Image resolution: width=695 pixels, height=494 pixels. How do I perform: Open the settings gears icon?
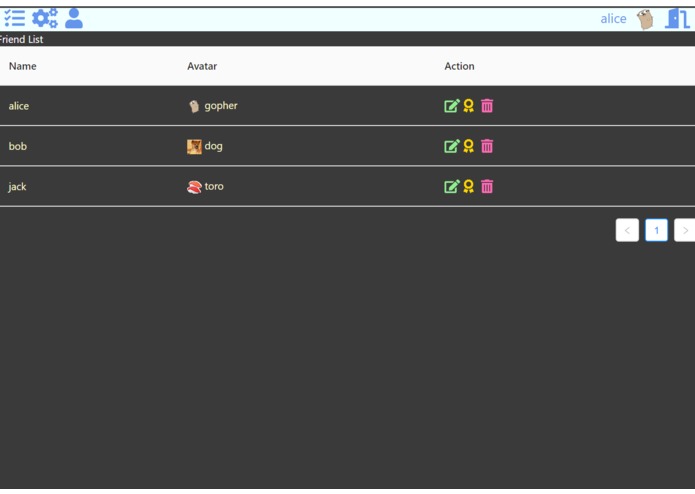[x=45, y=18]
